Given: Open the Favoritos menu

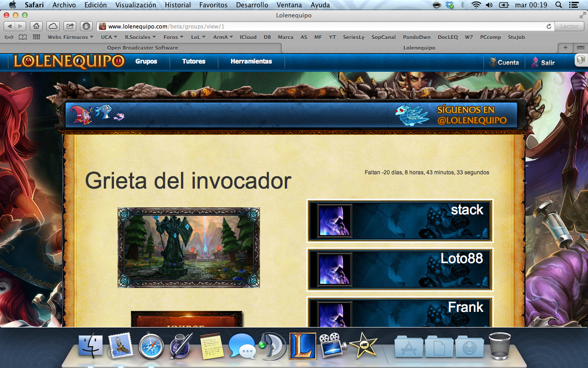Looking at the screenshot, I should [x=213, y=5].
